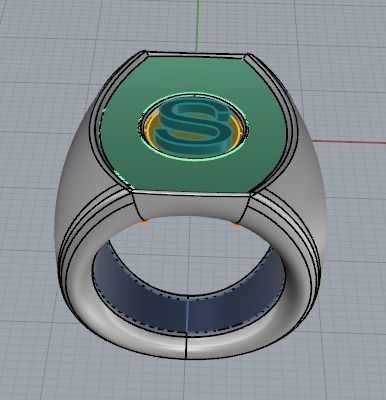Click the green vertical axis line
The height and width of the screenshot is (400, 386).
point(197,25)
